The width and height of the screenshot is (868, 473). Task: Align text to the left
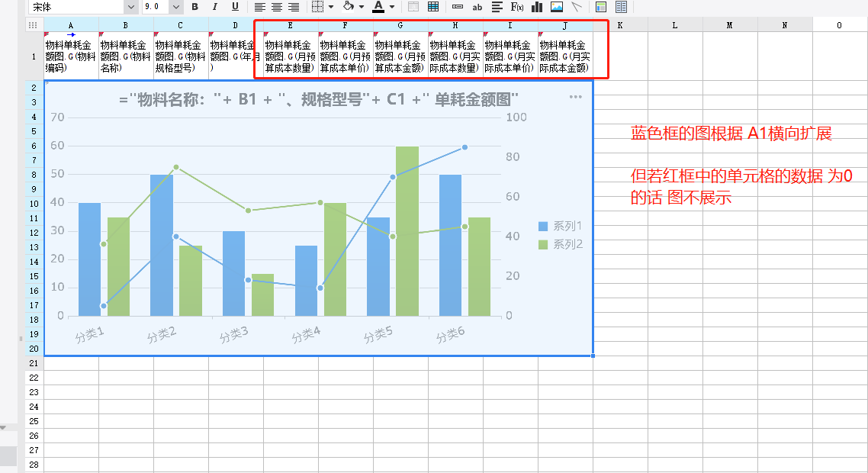(259, 7)
